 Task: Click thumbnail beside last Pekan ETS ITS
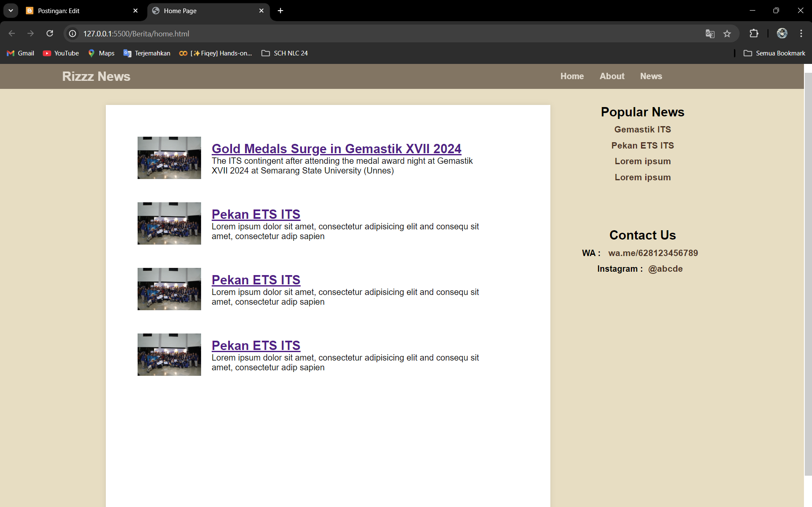[169, 355]
